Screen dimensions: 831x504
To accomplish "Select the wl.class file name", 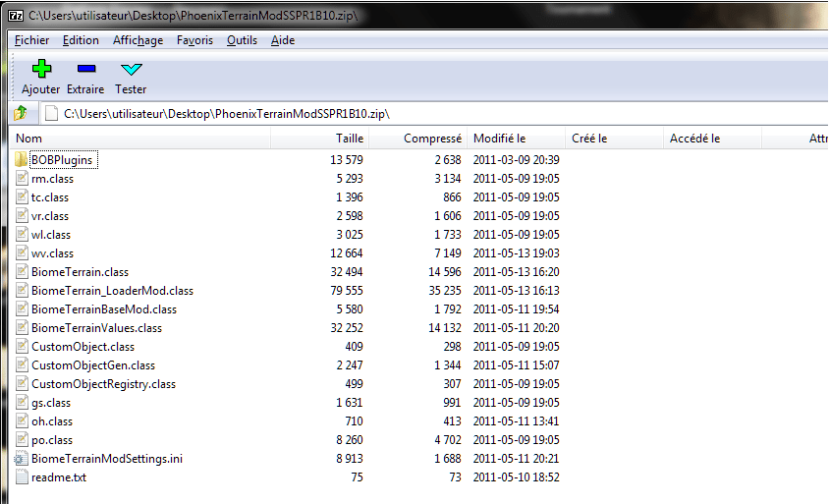I will [x=51, y=235].
